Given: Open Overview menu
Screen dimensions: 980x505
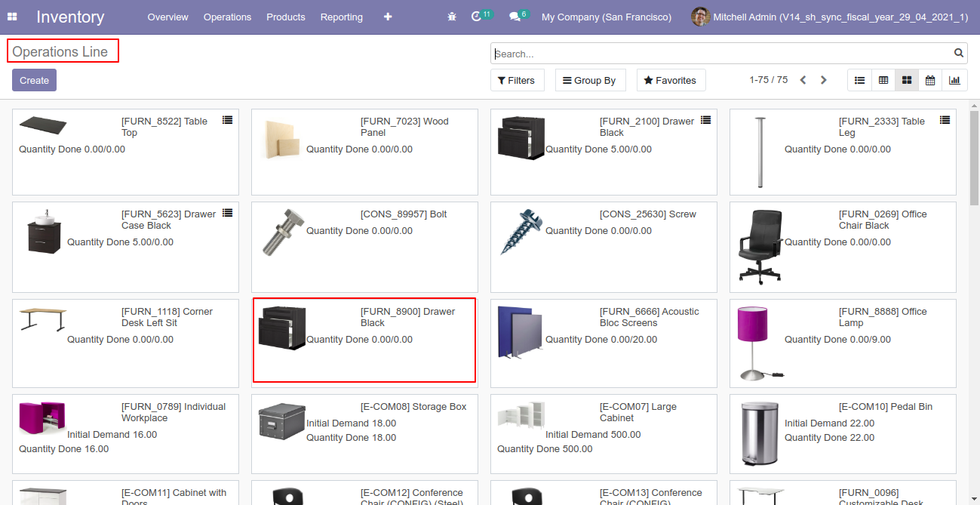Looking at the screenshot, I should click(x=168, y=17).
